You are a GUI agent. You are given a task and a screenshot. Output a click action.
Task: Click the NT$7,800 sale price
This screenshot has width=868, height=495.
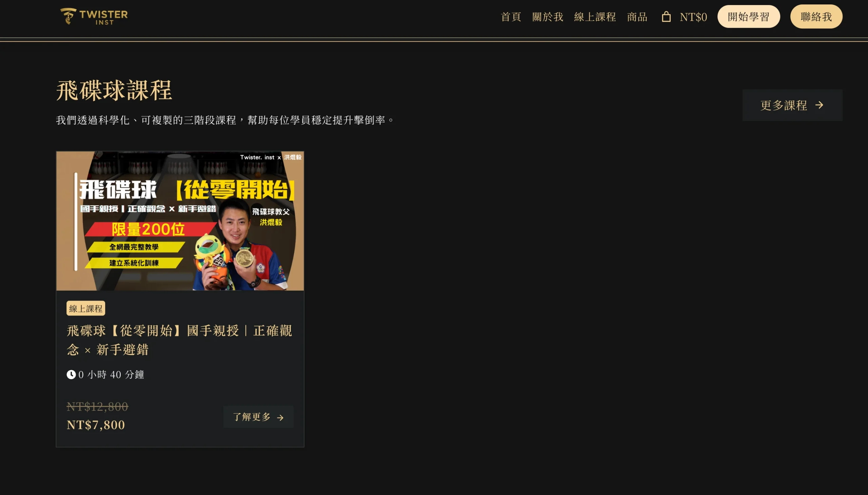(96, 425)
